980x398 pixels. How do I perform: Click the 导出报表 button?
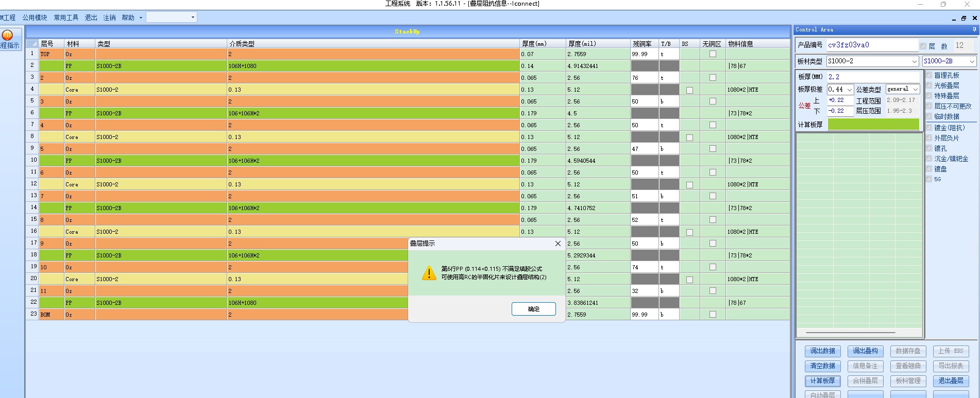click(x=951, y=366)
